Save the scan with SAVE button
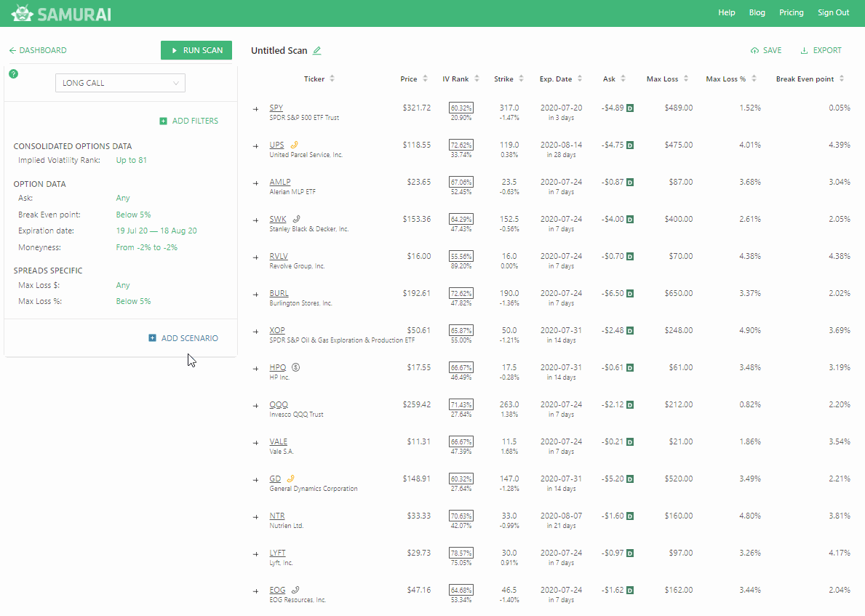This screenshot has width=865, height=616. tap(766, 50)
